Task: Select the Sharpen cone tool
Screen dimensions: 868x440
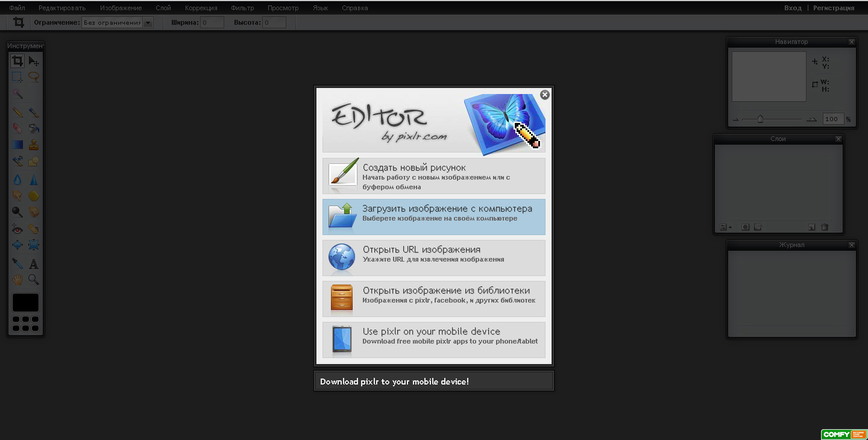Action: [x=34, y=179]
